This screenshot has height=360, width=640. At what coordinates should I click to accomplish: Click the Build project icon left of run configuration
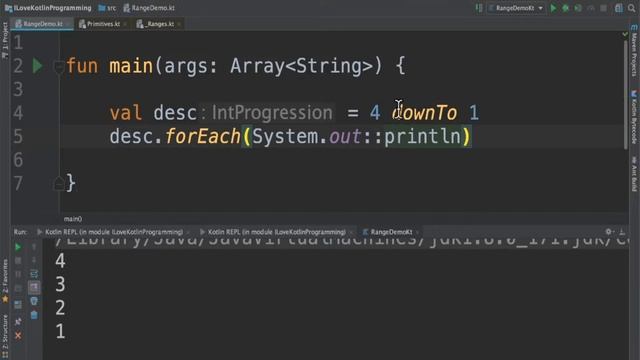point(479,8)
